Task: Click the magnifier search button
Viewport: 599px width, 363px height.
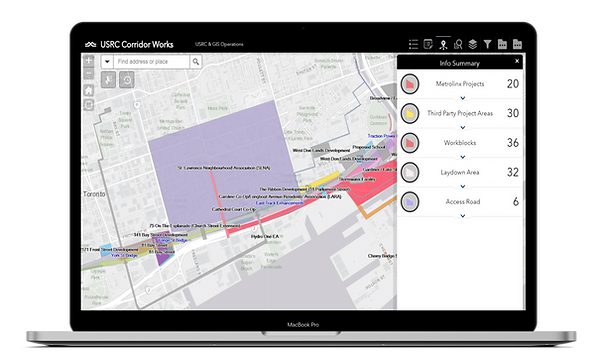Action: tap(196, 62)
